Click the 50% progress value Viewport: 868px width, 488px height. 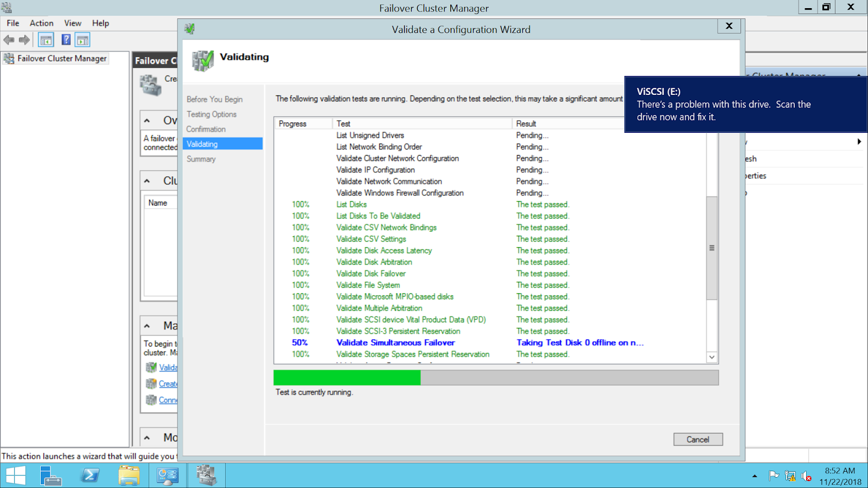[300, 343]
